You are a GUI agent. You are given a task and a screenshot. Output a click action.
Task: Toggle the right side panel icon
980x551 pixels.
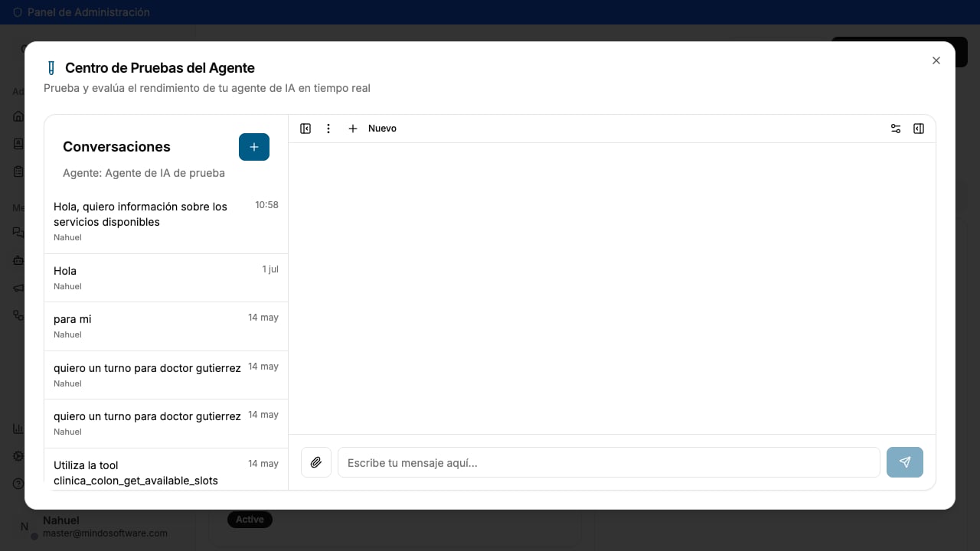pyautogui.click(x=919, y=129)
